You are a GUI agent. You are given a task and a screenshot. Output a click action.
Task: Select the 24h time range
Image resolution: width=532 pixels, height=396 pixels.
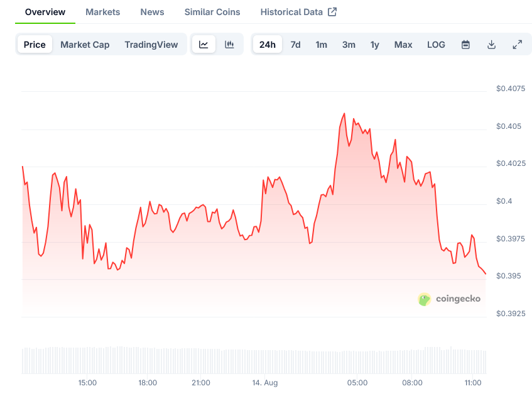tap(268, 45)
